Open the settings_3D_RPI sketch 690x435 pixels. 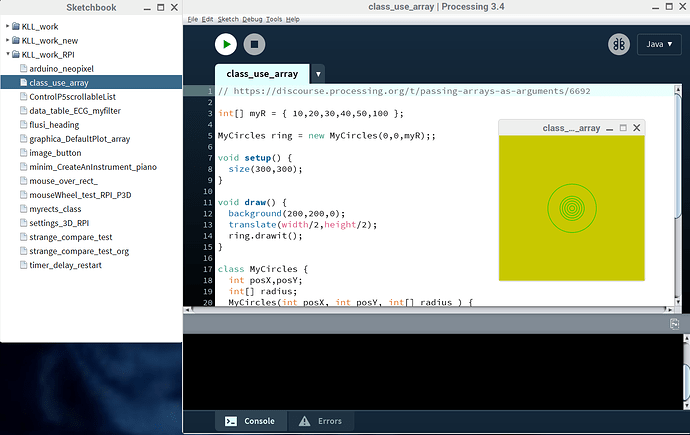point(59,223)
